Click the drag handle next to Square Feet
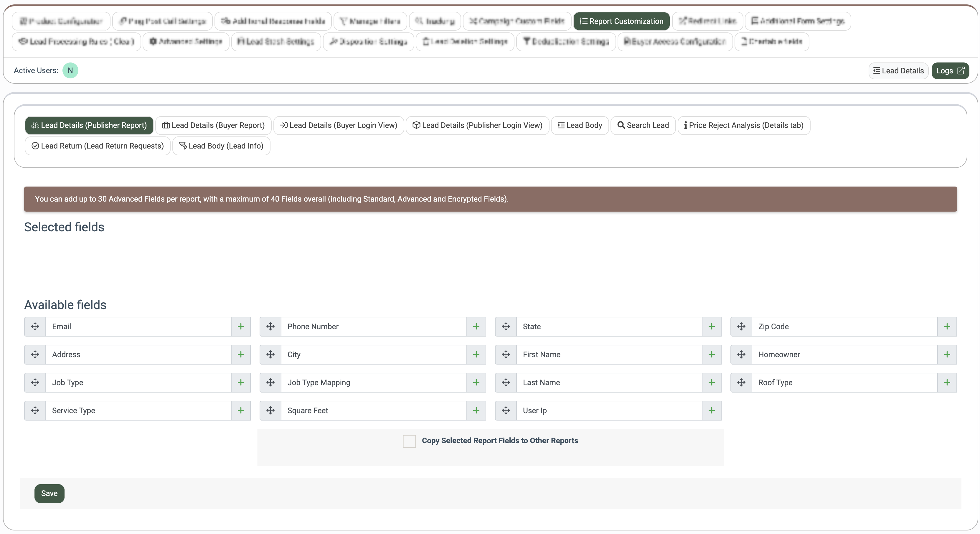980x534 pixels. pyautogui.click(x=270, y=410)
